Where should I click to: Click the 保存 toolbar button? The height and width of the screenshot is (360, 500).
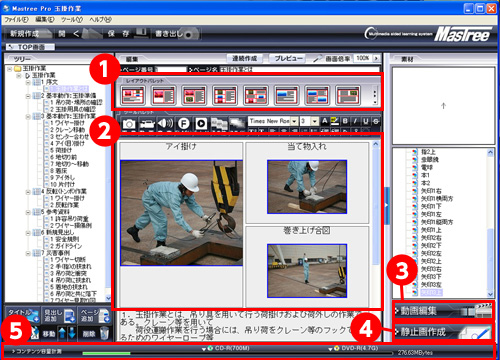(x=128, y=33)
